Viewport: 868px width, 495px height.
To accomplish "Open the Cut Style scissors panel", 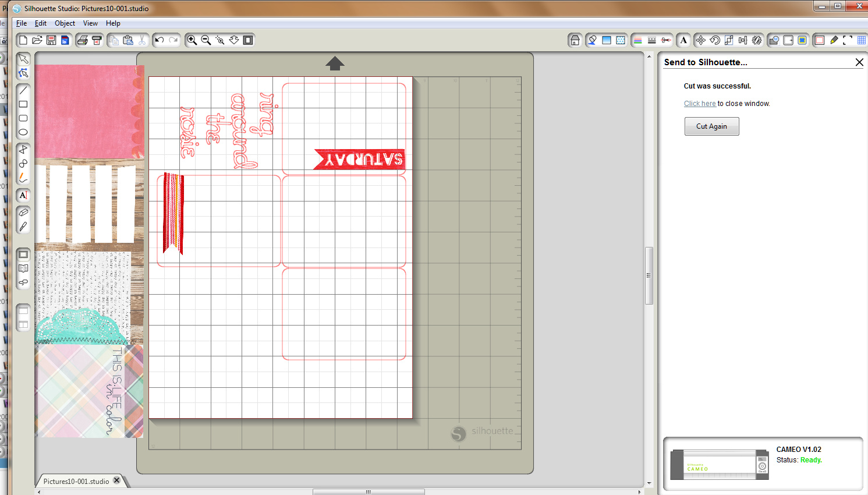I will [666, 40].
